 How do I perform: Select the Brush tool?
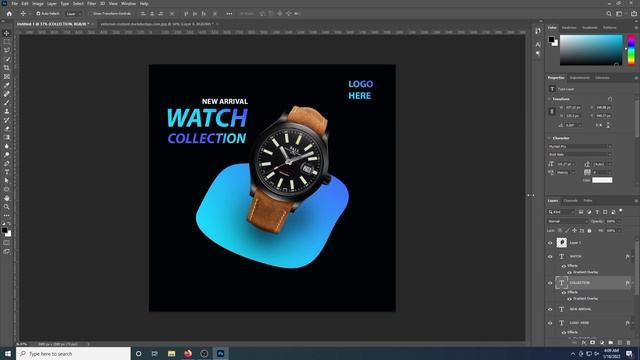[x=7, y=102]
